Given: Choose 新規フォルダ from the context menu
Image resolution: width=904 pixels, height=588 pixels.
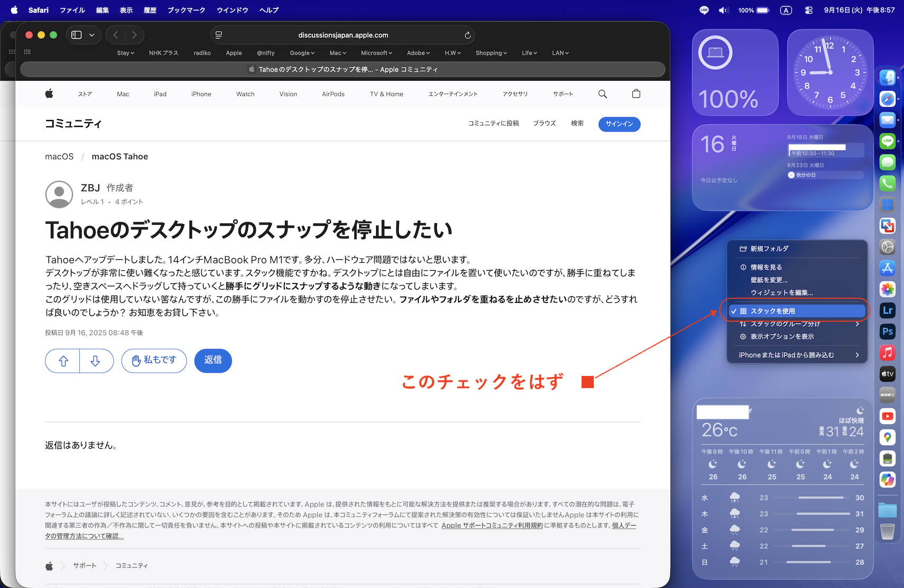Looking at the screenshot, I should (797, 249).
